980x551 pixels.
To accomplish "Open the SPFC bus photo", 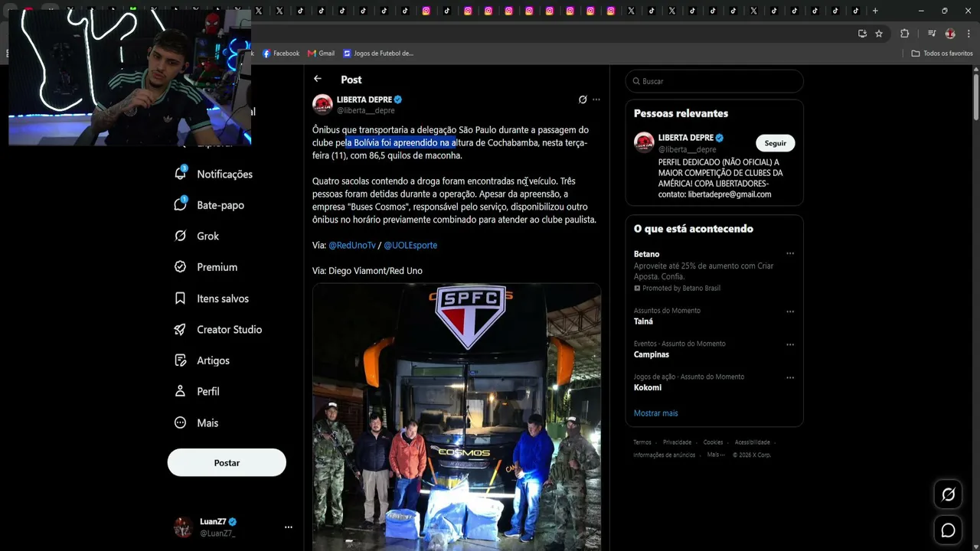I will coord(456,417).
